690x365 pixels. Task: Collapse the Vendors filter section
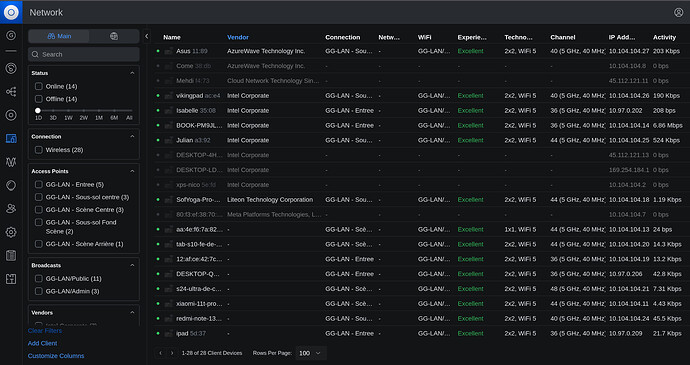click(x=132, y=313)
